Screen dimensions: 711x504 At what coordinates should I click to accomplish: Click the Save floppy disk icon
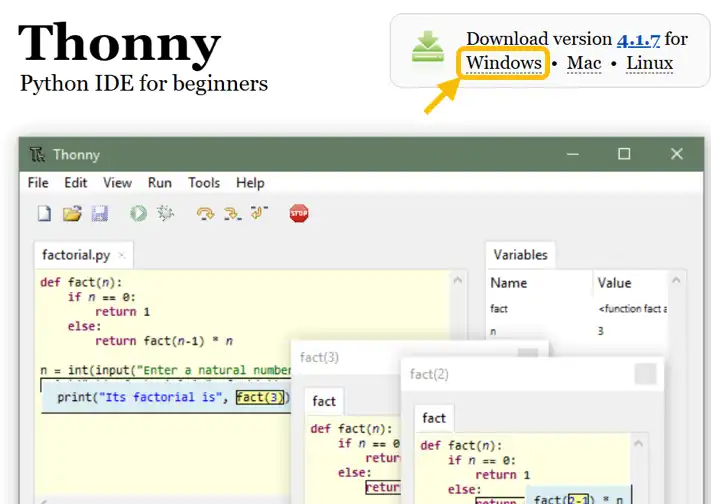click(x=100, y=213)
